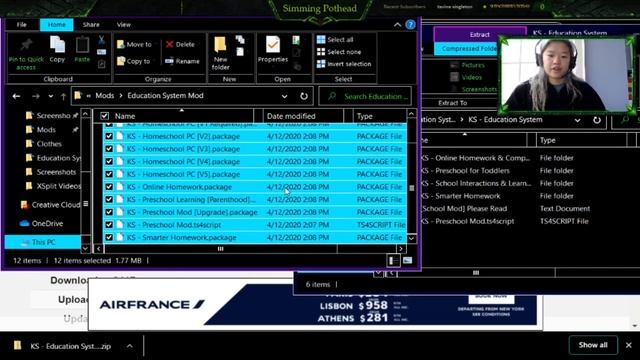Open OneDrive in navigation pane
This screenshot has height=360, width=640.
click(x=42, y=223)
